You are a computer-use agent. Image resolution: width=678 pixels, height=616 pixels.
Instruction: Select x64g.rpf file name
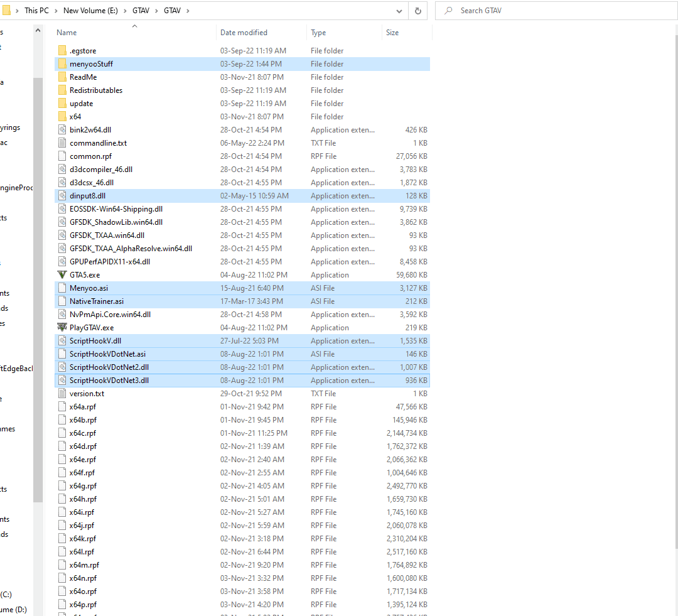[83, 486]
